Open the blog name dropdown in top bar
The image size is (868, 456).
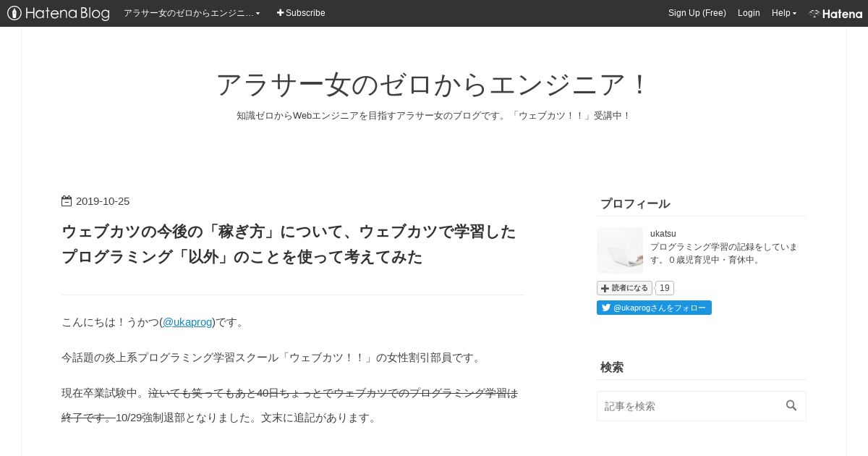192,13
